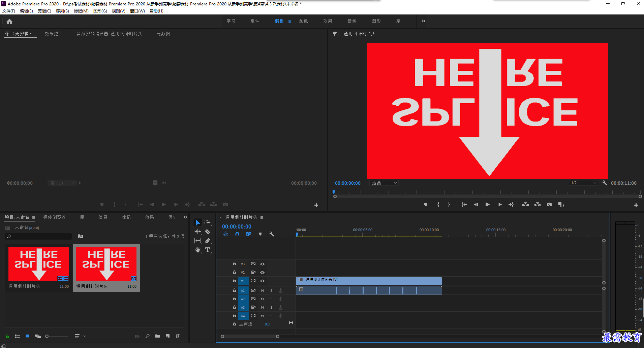Open the 剪辑(C) menu

click(x=44, y=11)
